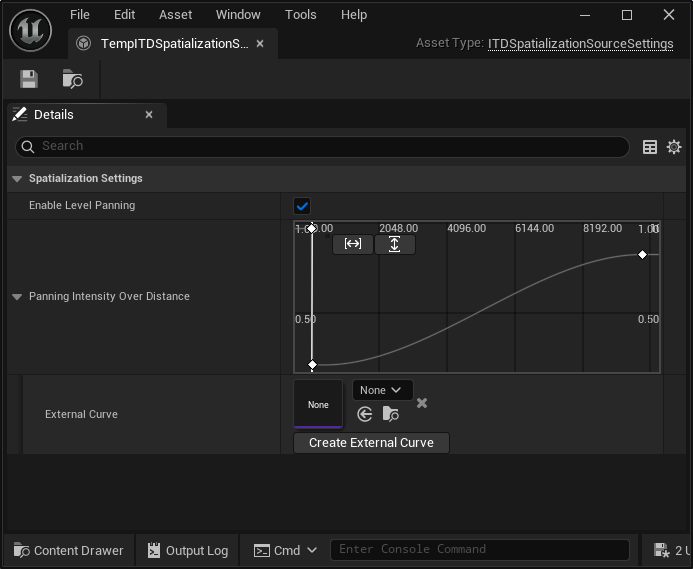This screenshot has height=569, width=693.
Task: Open the Edit menu
Action: [124, 15]
